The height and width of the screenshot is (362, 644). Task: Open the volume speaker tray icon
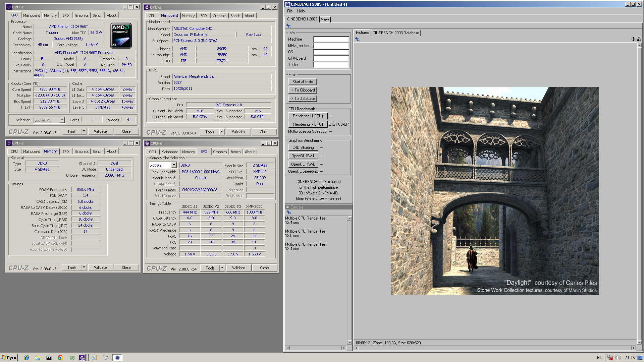618,358
